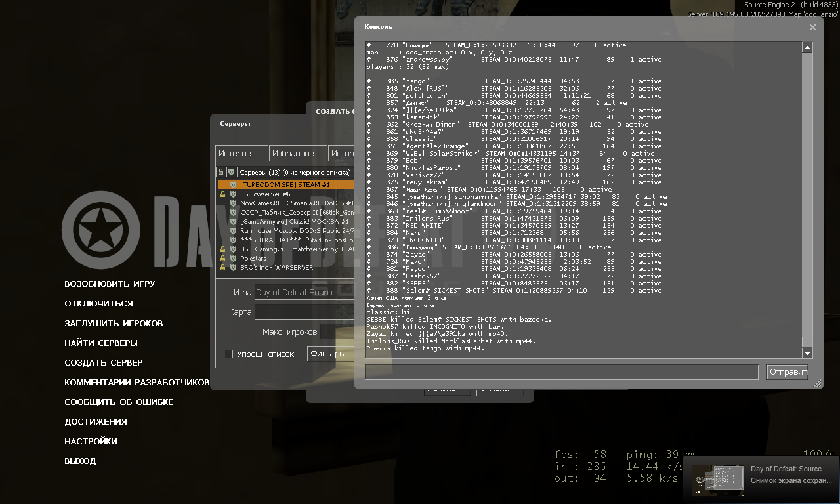840x504 pixels.
Task: Click the password lock column header icon
Action: 221,172
